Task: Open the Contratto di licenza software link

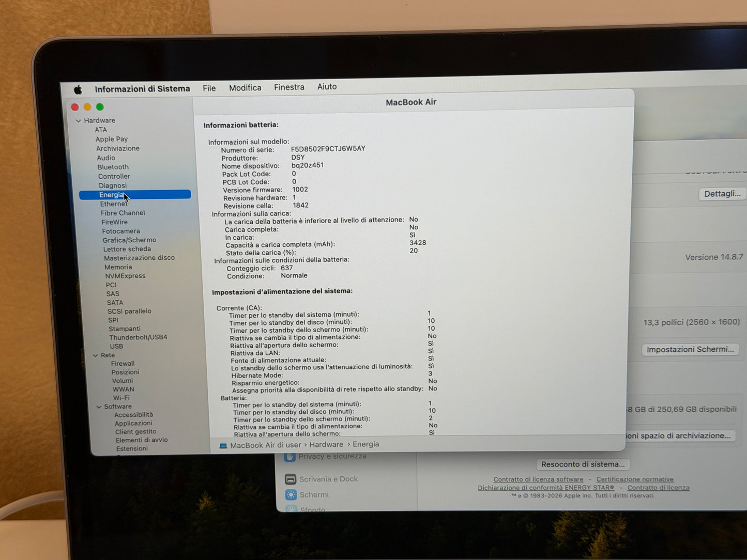Action: pos(538,479)
